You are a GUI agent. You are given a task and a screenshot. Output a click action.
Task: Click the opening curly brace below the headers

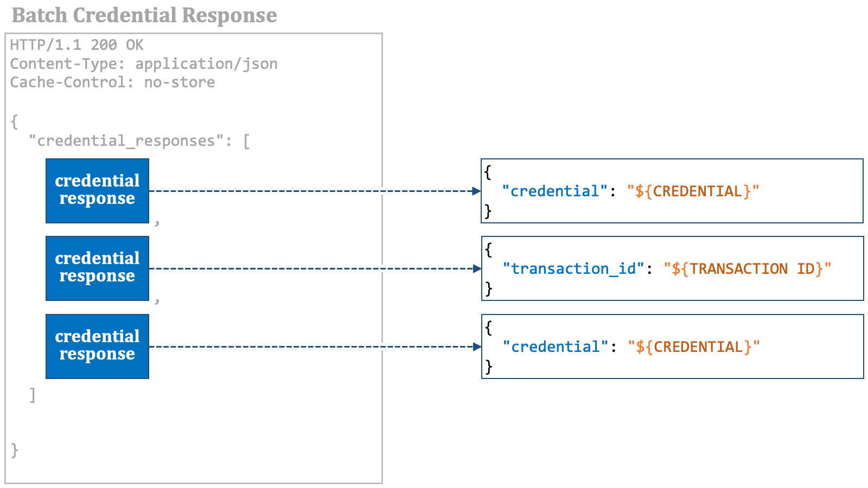point(15,121)
